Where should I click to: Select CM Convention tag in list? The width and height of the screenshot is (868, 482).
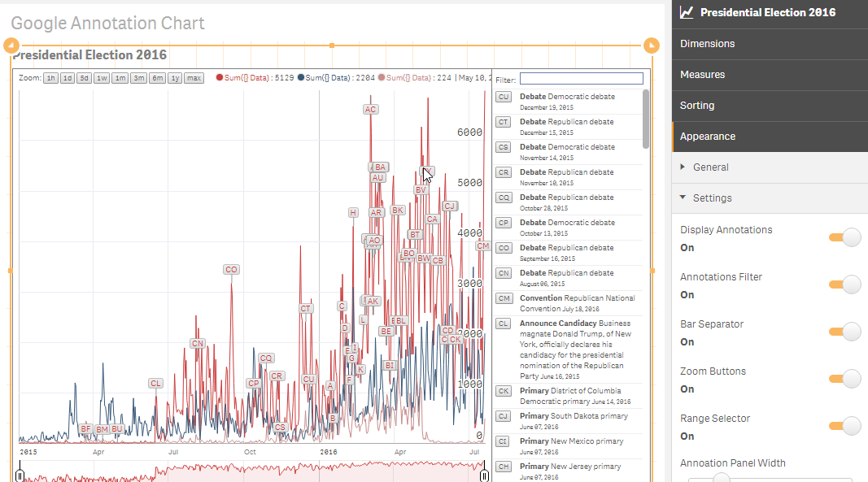coord(504,298)
